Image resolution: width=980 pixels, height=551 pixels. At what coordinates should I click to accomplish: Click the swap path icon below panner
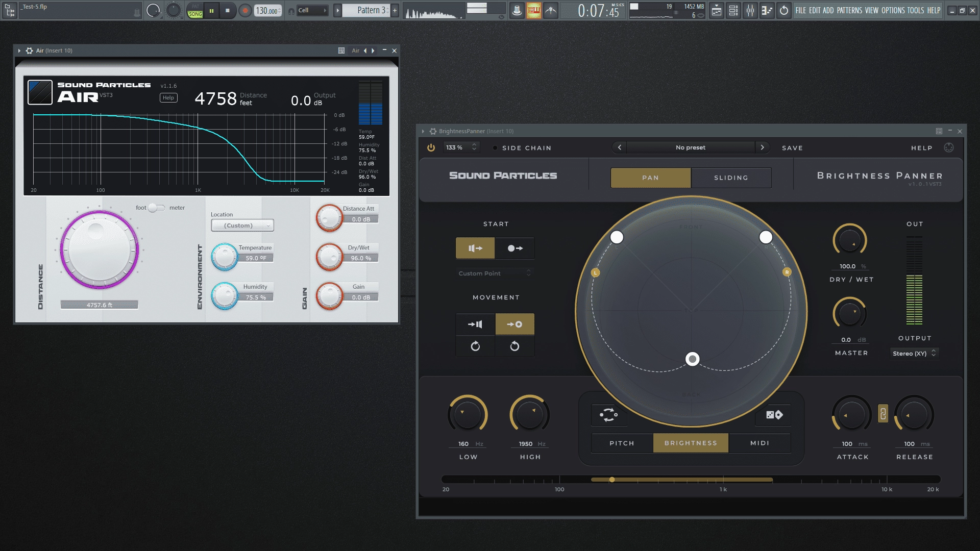tap(608, 415)
